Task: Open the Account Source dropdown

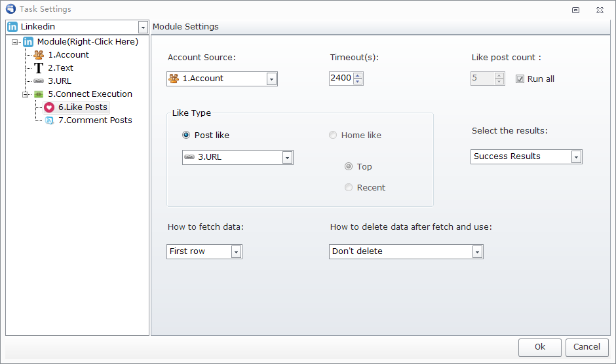Action: [271, 79]
